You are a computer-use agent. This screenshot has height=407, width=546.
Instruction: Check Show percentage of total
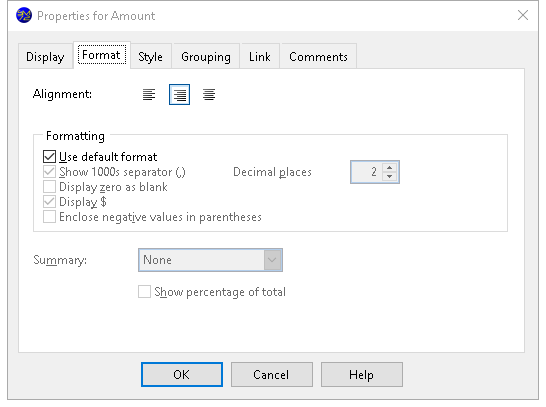145,292
